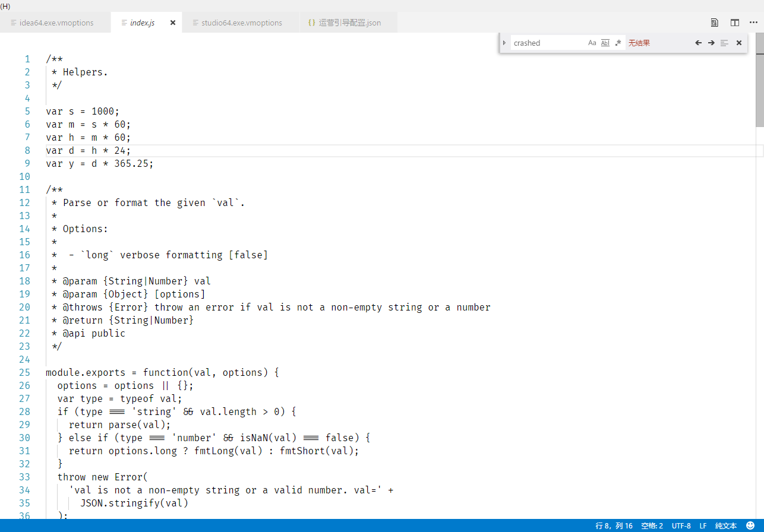This screenshot has height=532, width=764.
Task: Enable find in selection
Action: tap(724, 42)
